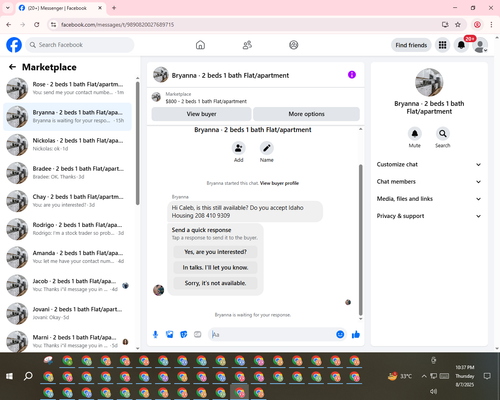Focus the Search Facebook field
Image resolution: width=500 pixels, height=400 pixels.
[80, 45]
